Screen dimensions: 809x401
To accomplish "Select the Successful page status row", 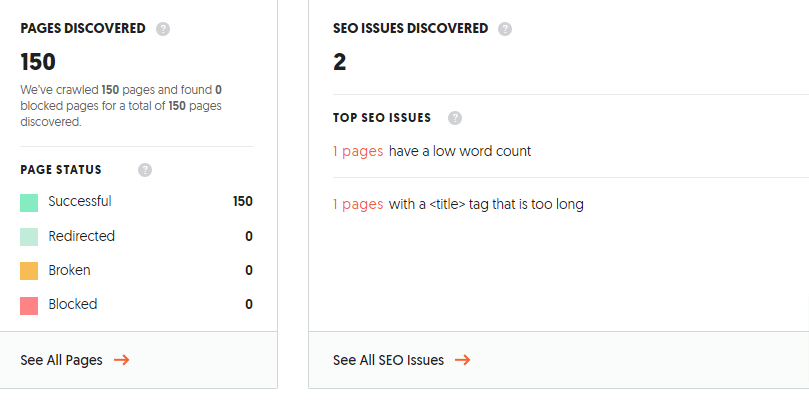I will tap(80, 201).
